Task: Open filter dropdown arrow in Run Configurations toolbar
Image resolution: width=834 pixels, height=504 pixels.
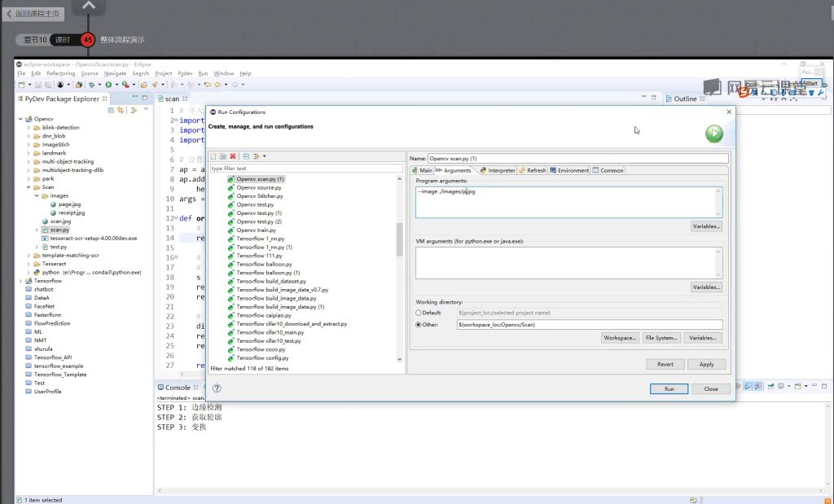Action: (x=265, y=156)
